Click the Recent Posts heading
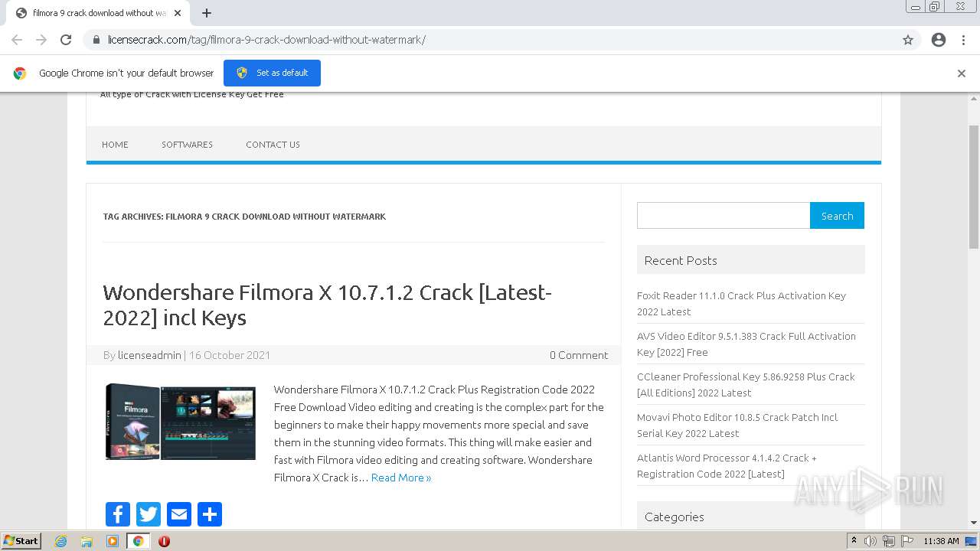 (681, 260)
